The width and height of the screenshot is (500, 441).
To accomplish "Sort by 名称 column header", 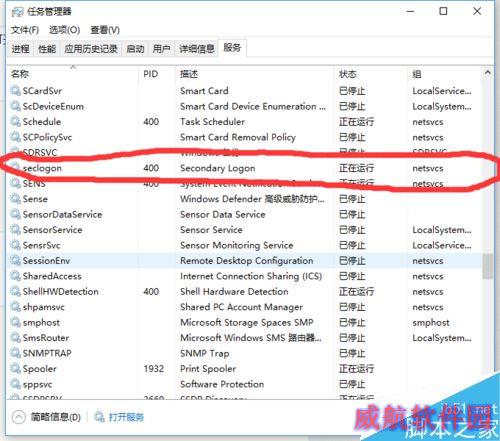I will [73, 74].
